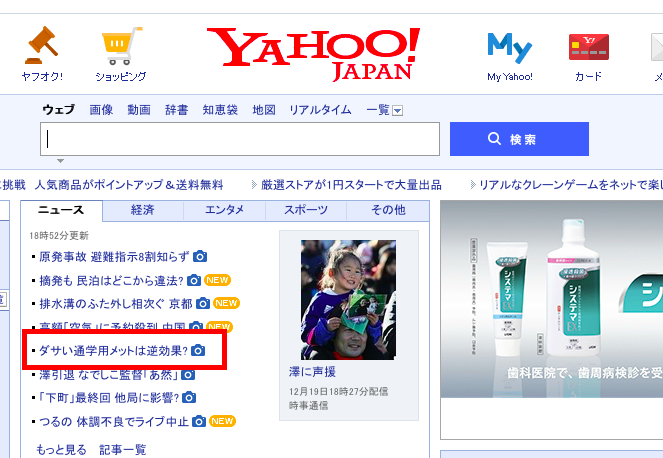Click the NEW badge on 排水溝のふた headline
This screenshot has width=663, height=458.
(226, 303)
